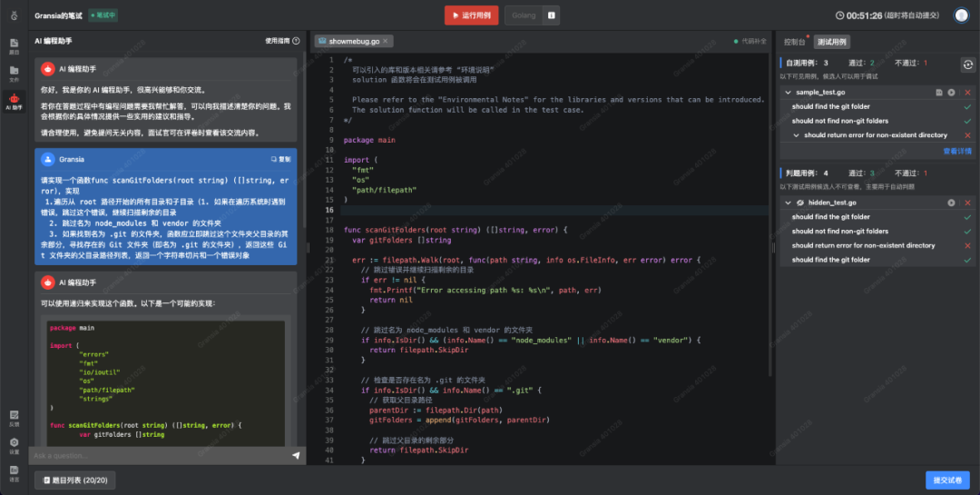This screenshot has height=495, width=980.
Task: Select first 'should find the git folder' under hidden_test.go
Action: 830,216
